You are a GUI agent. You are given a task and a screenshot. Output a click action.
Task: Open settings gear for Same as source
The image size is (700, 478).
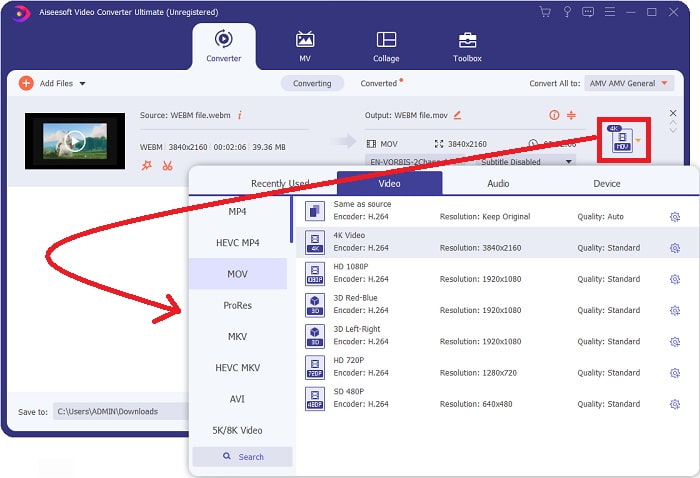click(x=675, y=217)
